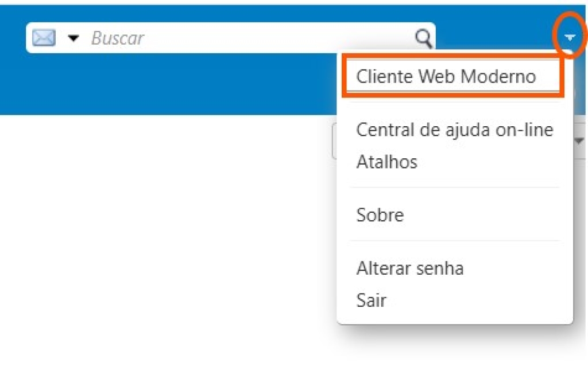Change password via Alterar senha
The width and height of the screenshot is (588, 378).
coord(409,268)
